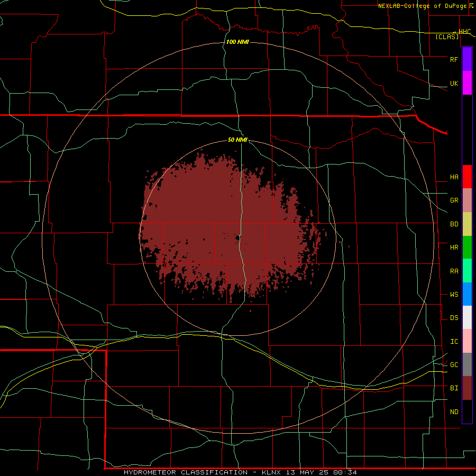Image resolution: width=476 pixels, height=476 pixels.
Task: Click the 00:34 timestamp
Action: coord(345,472)
